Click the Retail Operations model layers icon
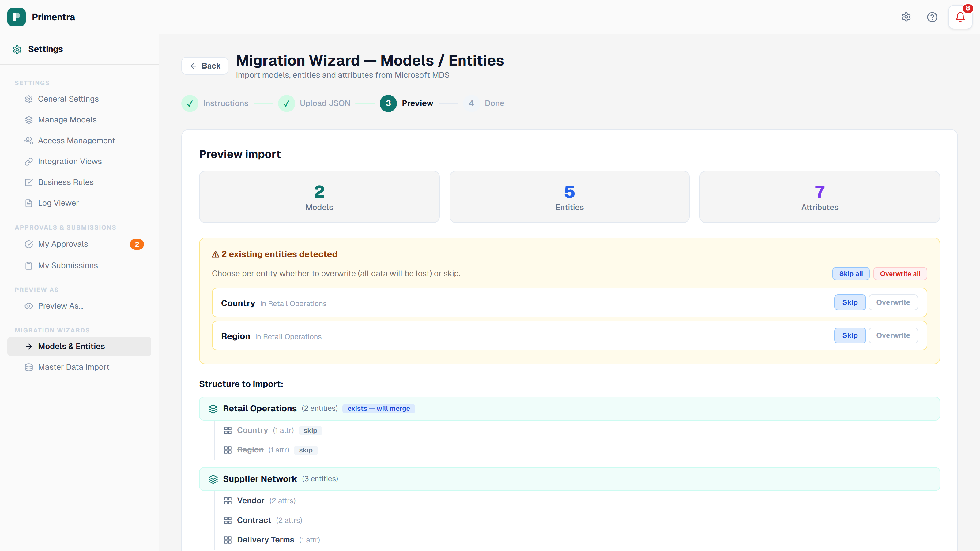The width and height of the screenshot is (980, 551). click(x=213, y=409)
